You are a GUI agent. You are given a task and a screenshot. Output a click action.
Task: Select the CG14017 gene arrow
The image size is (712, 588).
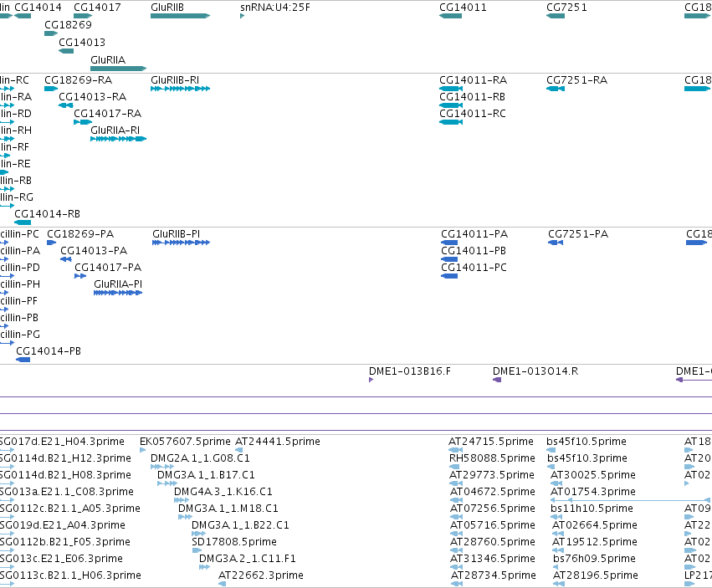[83, 16]
